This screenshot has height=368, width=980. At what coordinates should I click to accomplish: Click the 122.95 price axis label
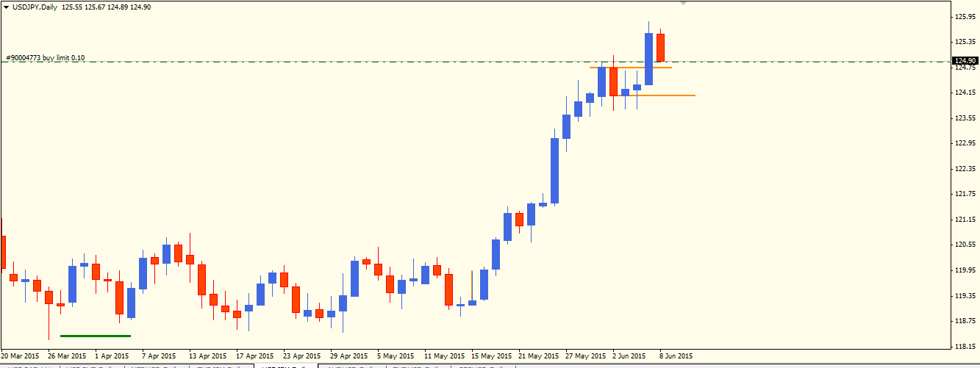(x=965, y=143)
